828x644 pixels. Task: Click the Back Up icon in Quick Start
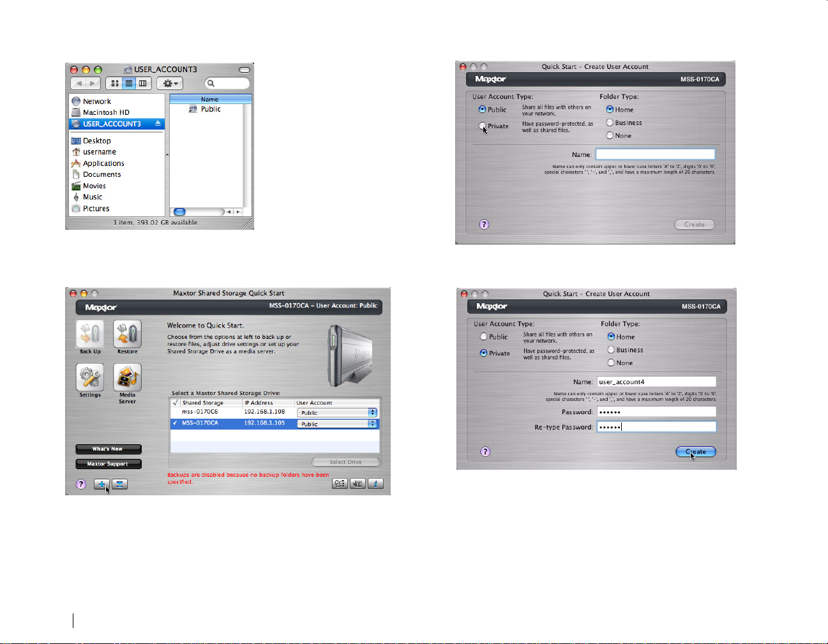click(90, 334)
